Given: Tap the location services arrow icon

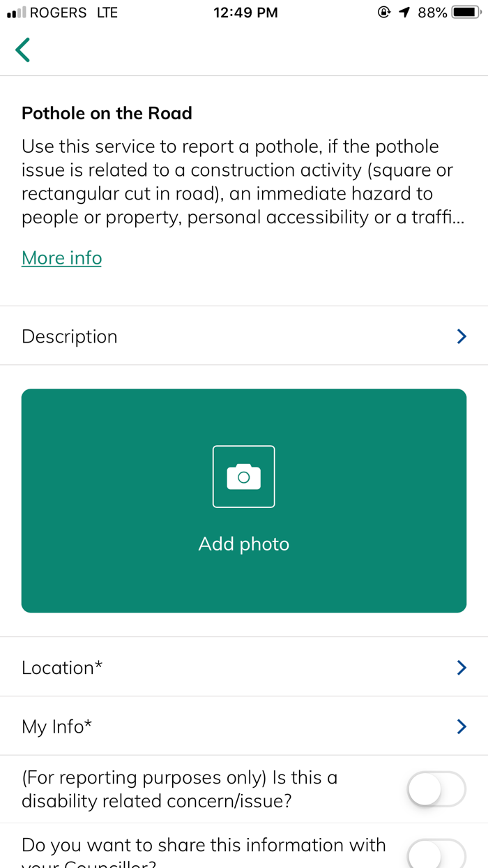Looking at the screenshot, I should (x=404, y=13).
